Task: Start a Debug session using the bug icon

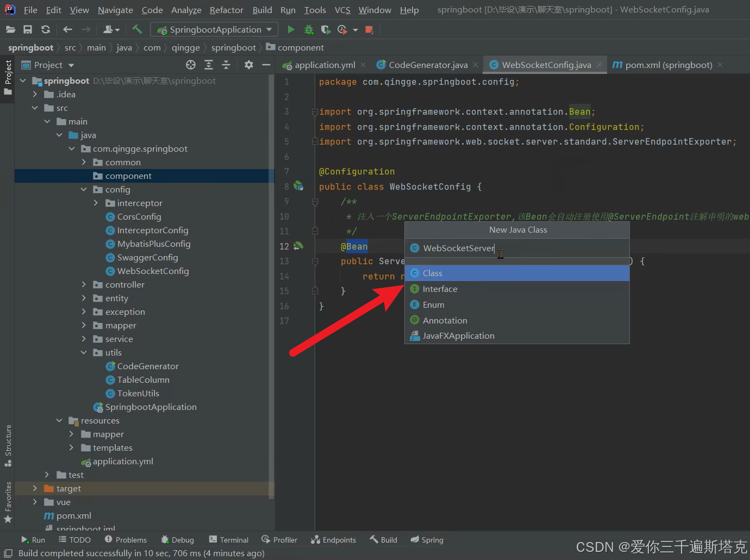Action: point(309,29)
